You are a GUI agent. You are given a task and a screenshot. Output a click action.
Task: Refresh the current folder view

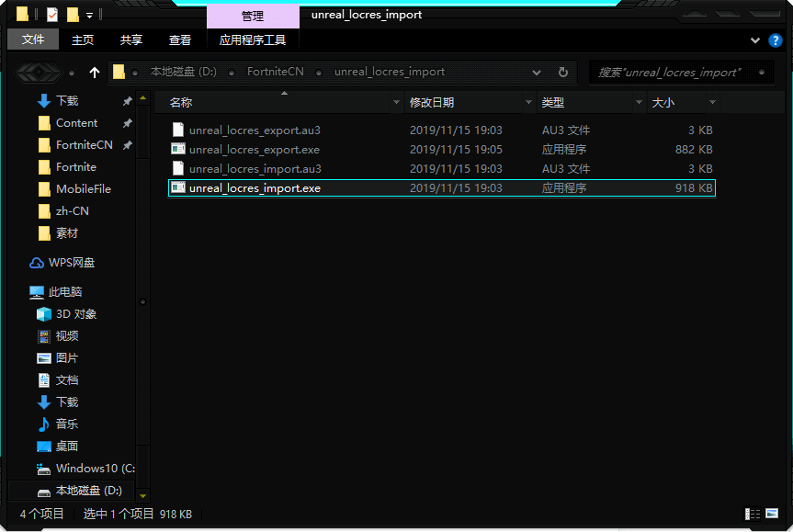pyautogui.click(x=563, y=73)
